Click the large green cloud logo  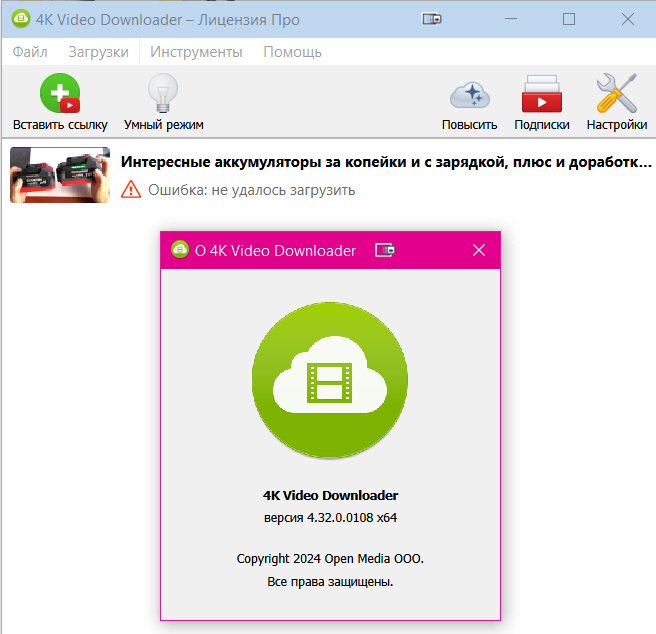point(330,376)
